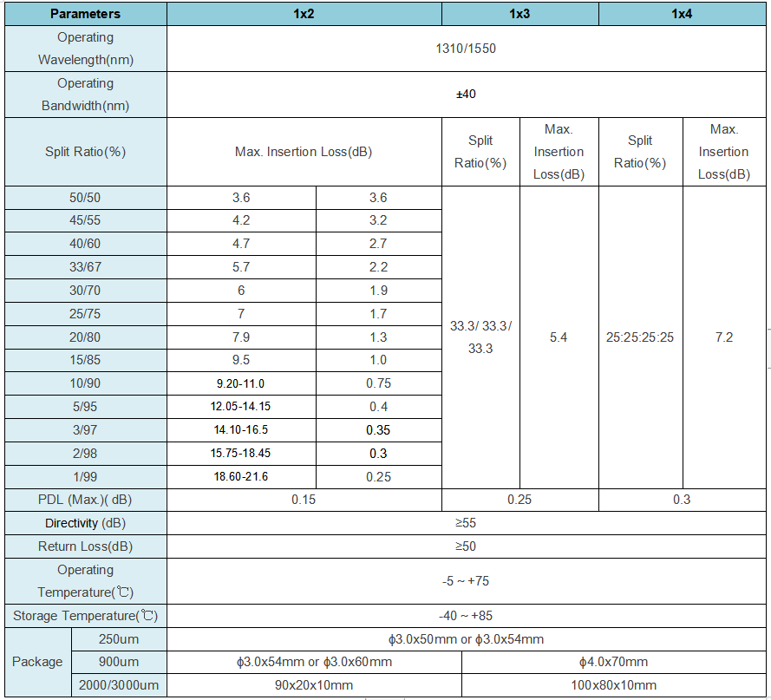Viewport: 771px width, 700px height.
Task: Click the -40 ~ +85 storage temperature value
Action: click(x=466, y=616)
